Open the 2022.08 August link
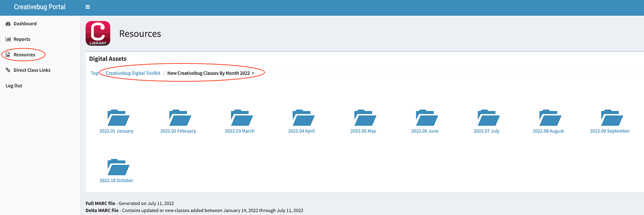This screenshot has height=215, width=644. click(548, 131)
